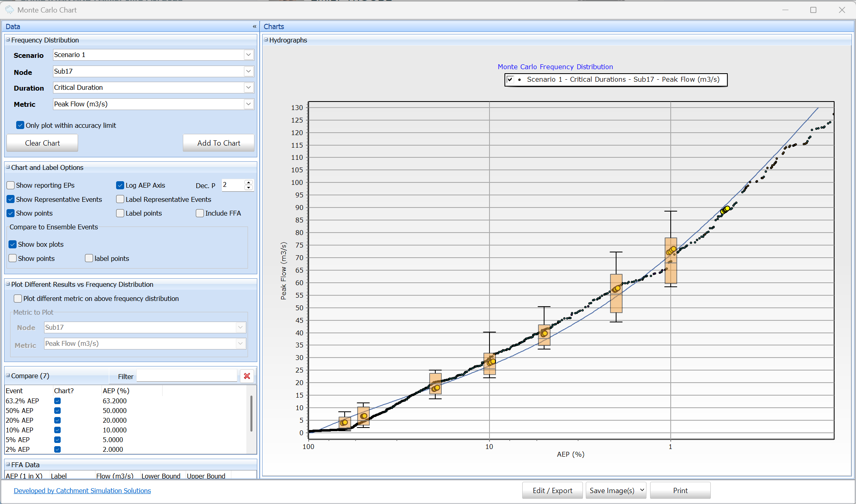856x504 pixels.
Task: Click the Add To Chart button
Action: [218, 143]
